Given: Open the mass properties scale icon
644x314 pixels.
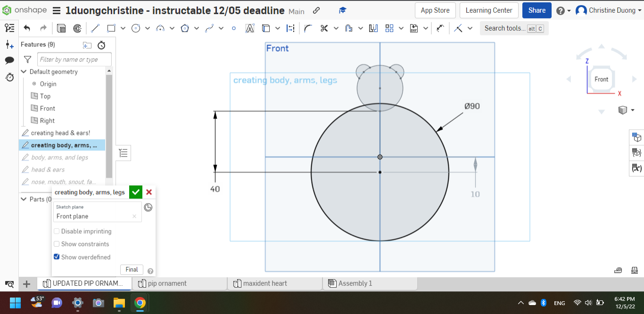Looking at the screenshot, I should (634, 270).
